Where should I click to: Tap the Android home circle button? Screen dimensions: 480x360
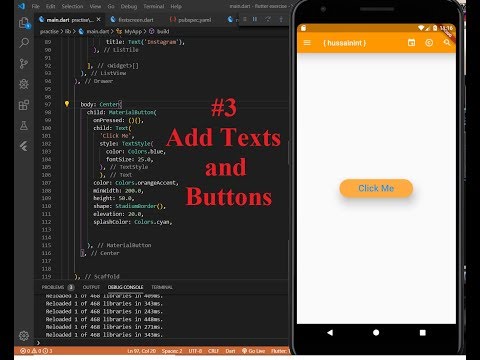click(x=376, y=332)
